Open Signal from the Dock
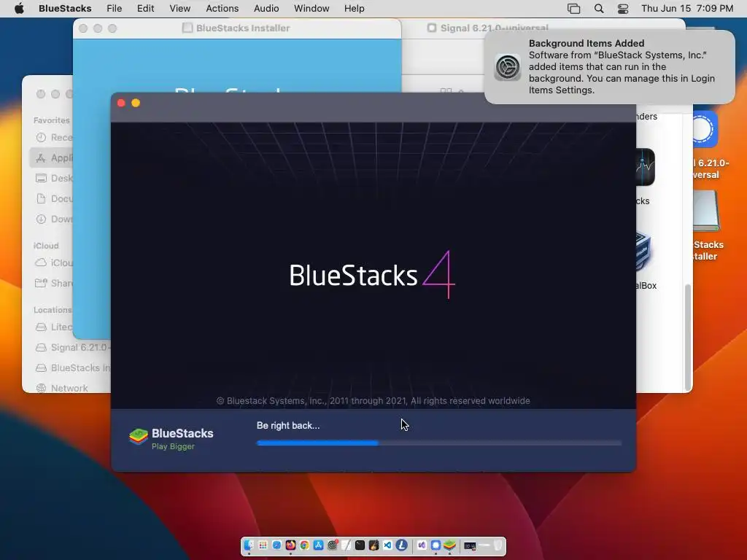 click(x=436, y=545)
